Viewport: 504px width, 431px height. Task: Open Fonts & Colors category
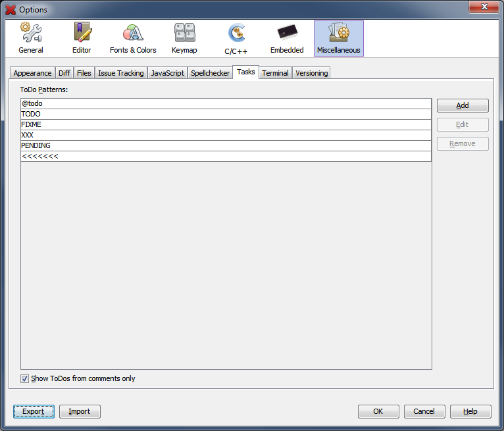[133, 38]
